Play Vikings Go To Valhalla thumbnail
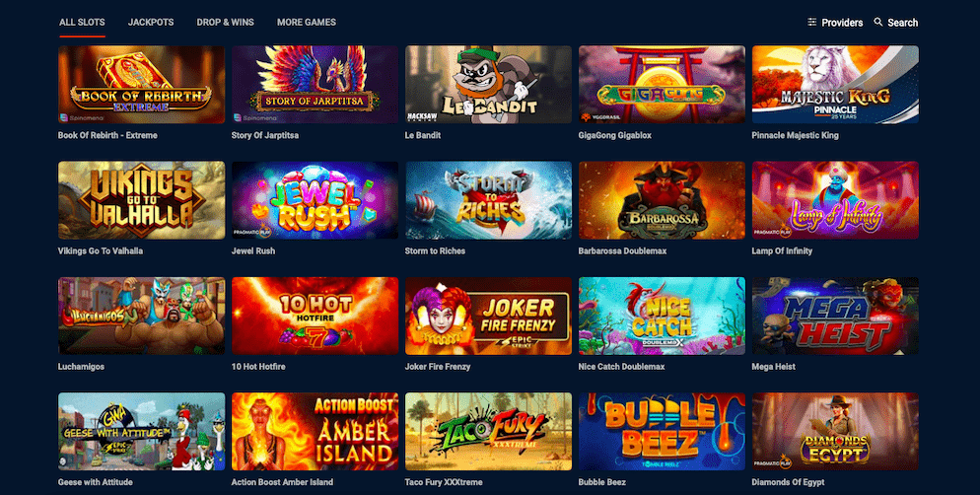 (x=141, y=200)
